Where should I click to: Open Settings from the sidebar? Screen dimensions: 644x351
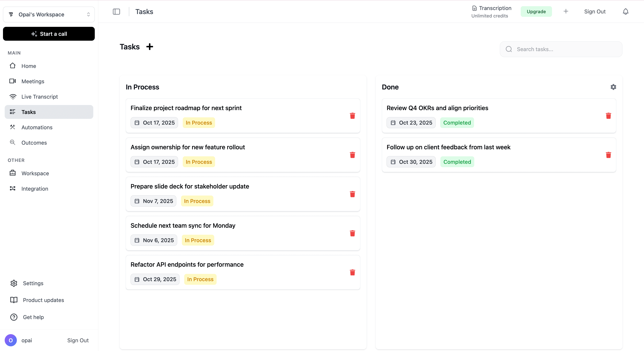tap(33, 283)
